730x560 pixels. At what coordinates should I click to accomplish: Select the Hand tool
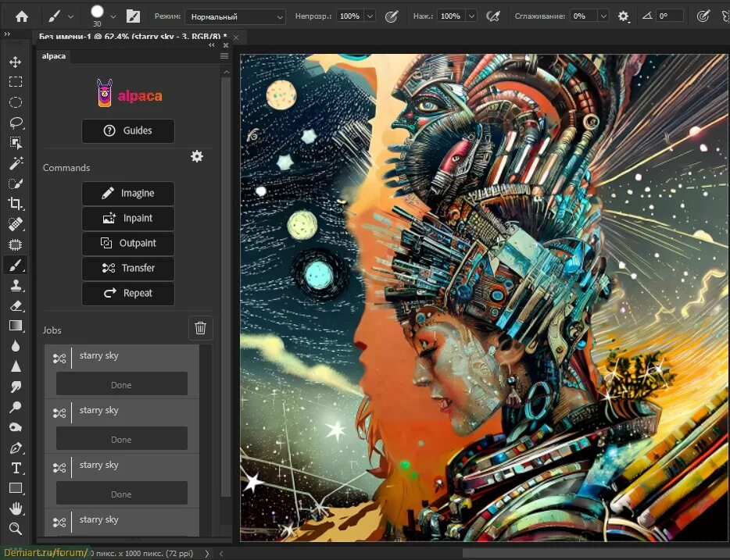[16, 508]
